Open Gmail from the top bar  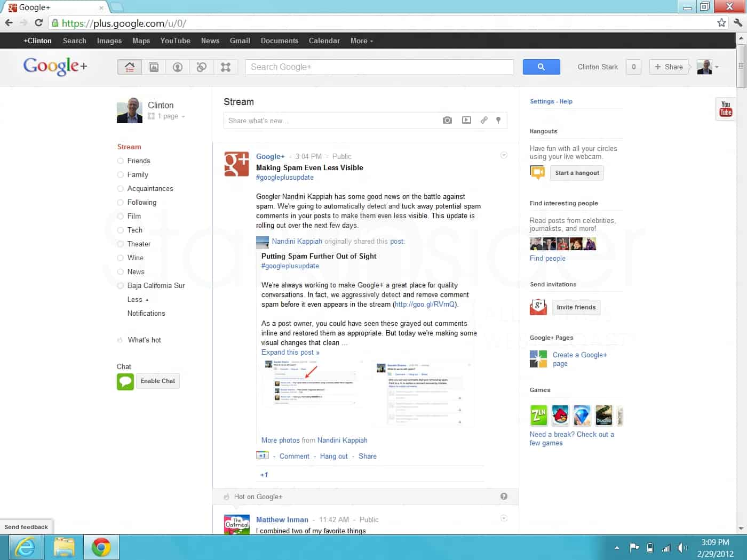(240, 41)
